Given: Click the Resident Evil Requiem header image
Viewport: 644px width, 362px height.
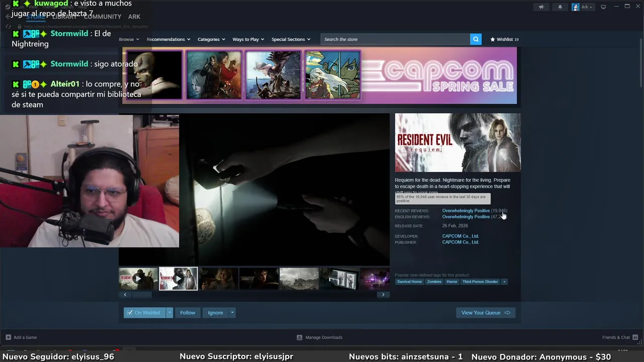Looking at the screenshot, I should click(x=458, y=142).
